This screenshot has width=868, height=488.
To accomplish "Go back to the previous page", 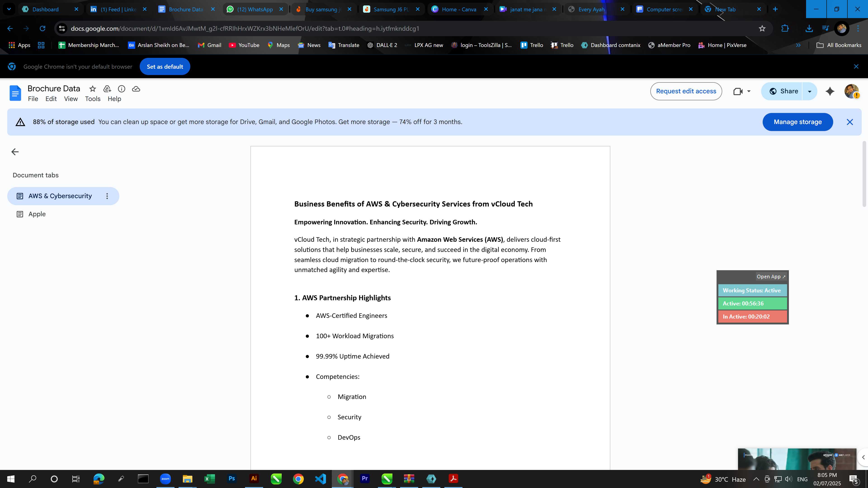I will (x=10, y=29).
